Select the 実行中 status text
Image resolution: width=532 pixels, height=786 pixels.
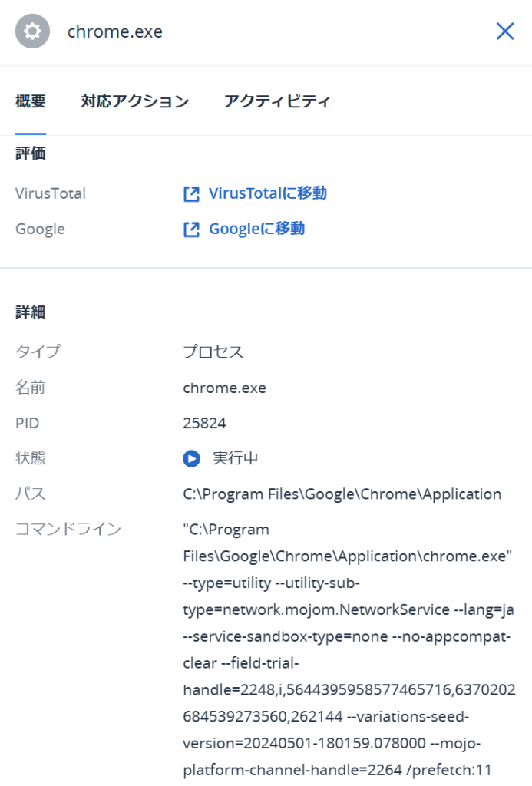235,458
